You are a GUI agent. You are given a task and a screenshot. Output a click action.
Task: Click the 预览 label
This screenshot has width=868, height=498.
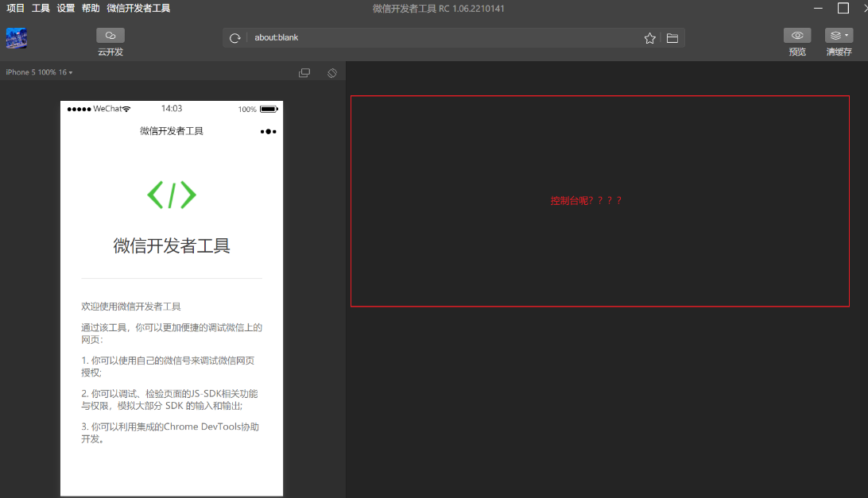coord(797,52)
